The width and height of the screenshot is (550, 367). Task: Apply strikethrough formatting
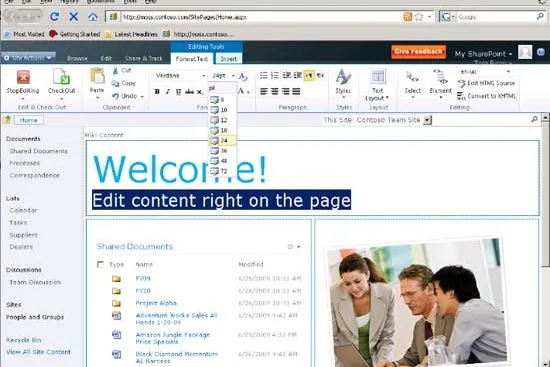189,92
